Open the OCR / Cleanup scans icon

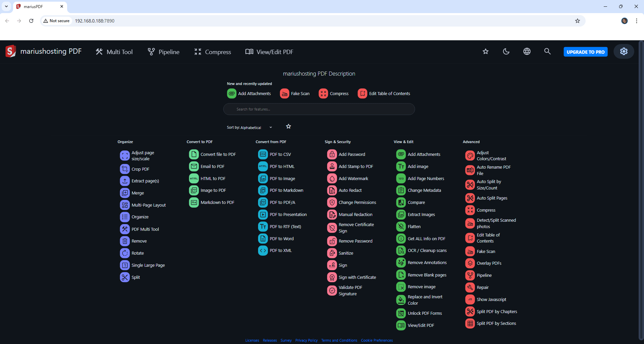click(x=401, y=250)
